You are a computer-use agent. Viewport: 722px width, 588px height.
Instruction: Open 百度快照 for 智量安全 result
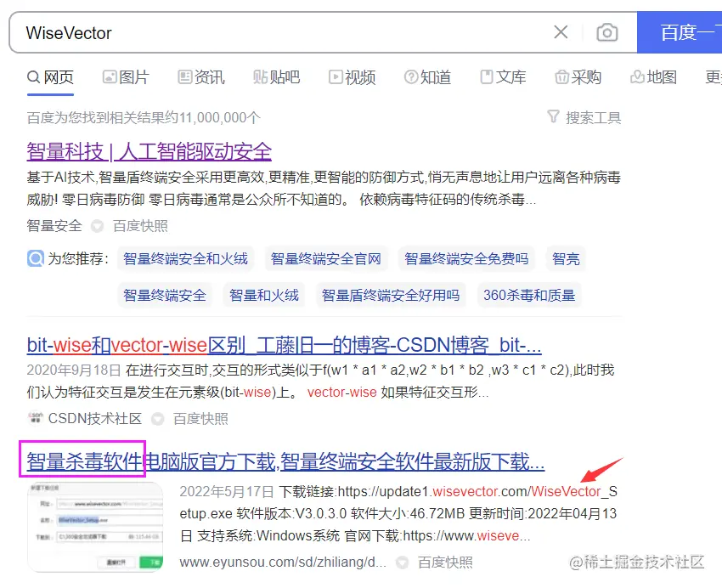pyautogui.click(x=140, y=226)
